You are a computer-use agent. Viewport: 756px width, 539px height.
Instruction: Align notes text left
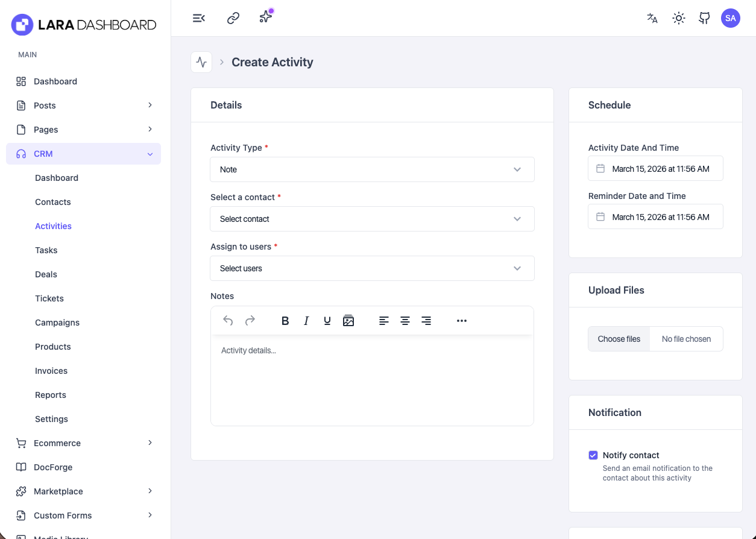pyautogui.click(x=384, y=321)
